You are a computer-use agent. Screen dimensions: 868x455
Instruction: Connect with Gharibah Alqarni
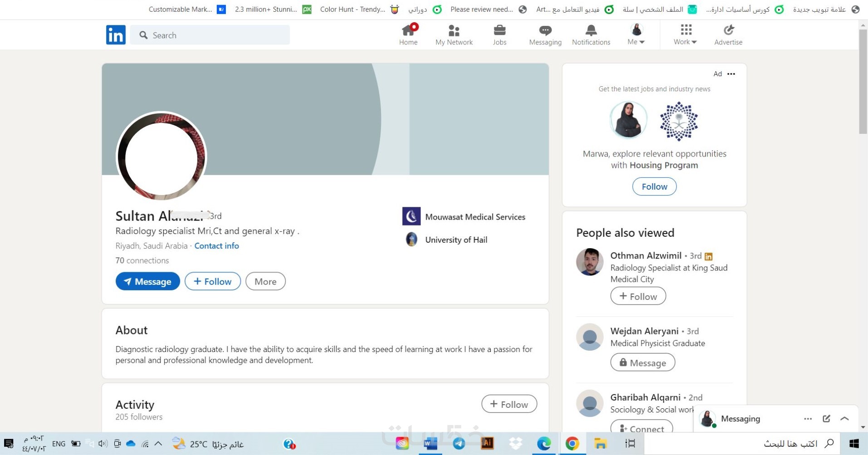point(642,428)
